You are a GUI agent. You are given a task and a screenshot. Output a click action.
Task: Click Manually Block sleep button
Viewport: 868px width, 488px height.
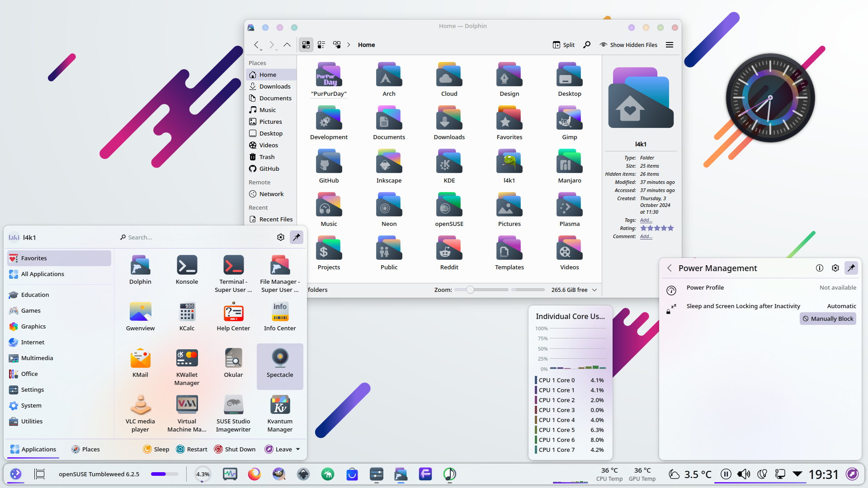tap(828, 319)
